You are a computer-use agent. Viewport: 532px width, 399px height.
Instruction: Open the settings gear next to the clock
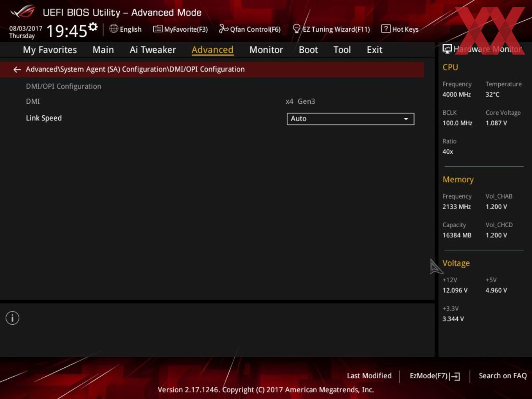93,27
